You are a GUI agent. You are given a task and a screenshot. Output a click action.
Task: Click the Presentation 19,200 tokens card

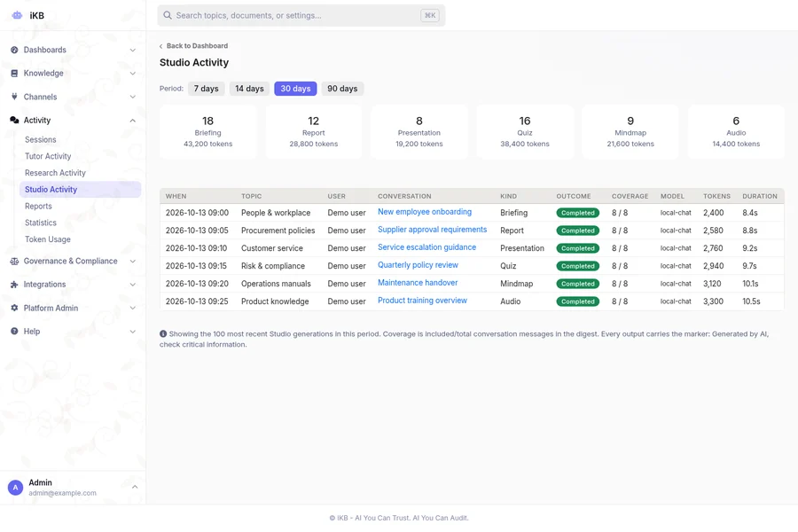419,132
